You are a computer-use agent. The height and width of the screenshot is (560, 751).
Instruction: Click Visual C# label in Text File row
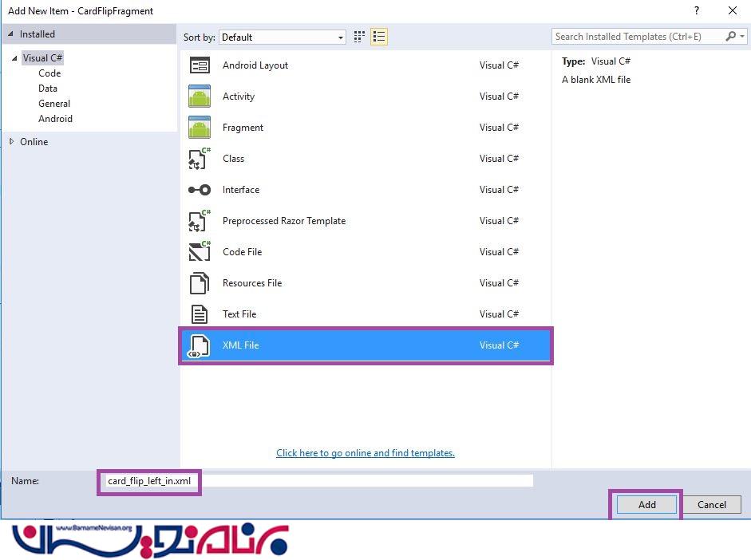499,314
